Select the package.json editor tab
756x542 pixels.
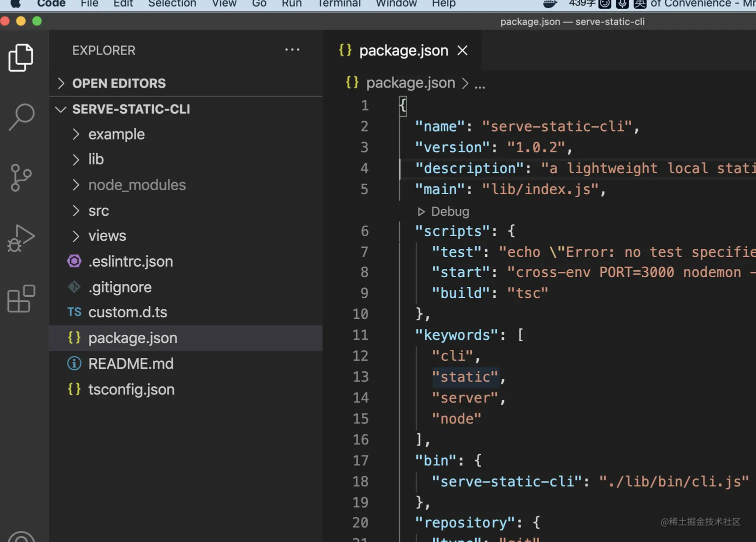pos(402,50)
